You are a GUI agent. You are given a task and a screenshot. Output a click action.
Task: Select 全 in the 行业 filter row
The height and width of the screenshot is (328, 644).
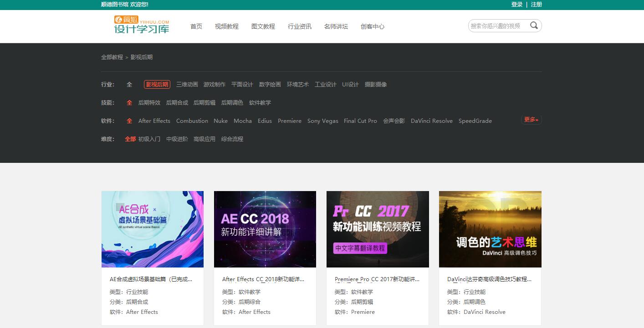pyautogui.click(x=129, y=85)
